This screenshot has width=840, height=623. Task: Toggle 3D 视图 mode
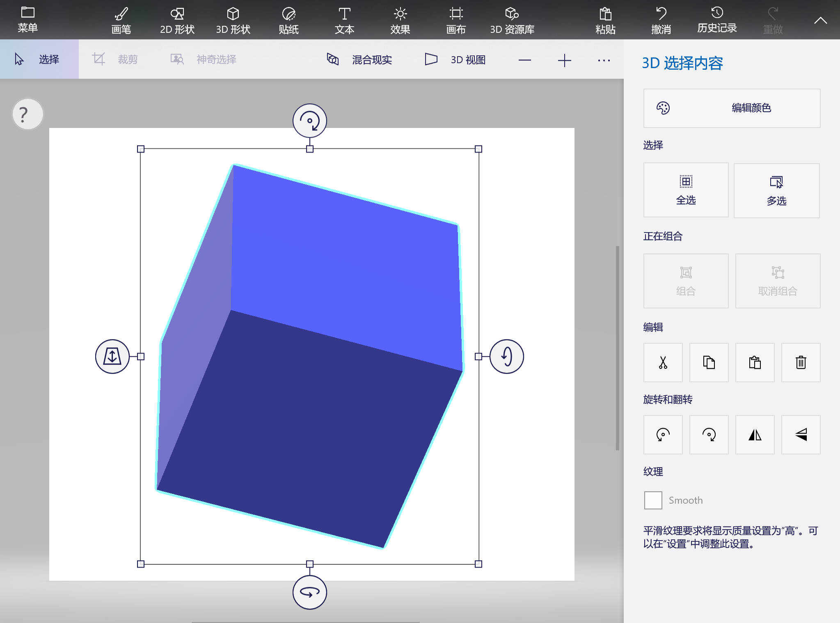pyautogui.click(x=455, y=60)
